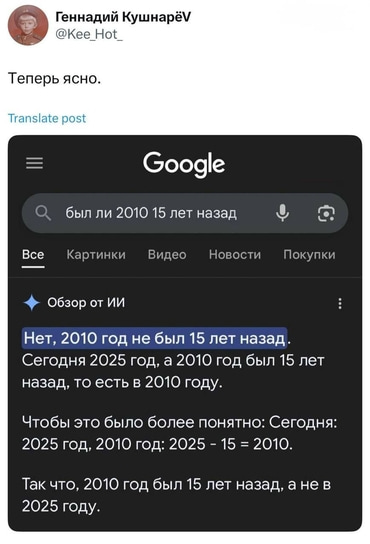Screen dimensions: 370x544
Task: Tap the microphone voice search icon
Action: [x=283, y=213]
